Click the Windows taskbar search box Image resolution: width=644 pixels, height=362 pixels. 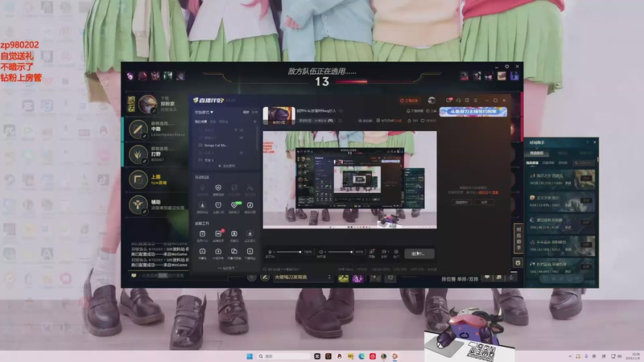point(283,356)
